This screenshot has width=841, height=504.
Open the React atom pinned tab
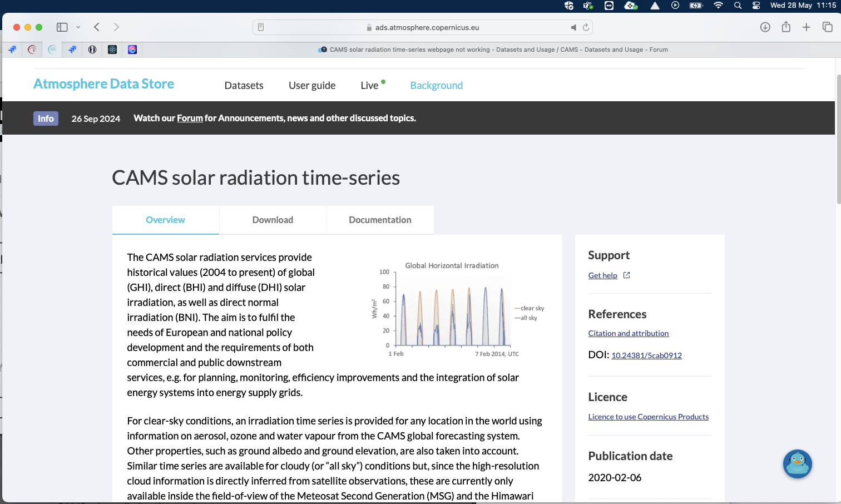pos(112,50)
